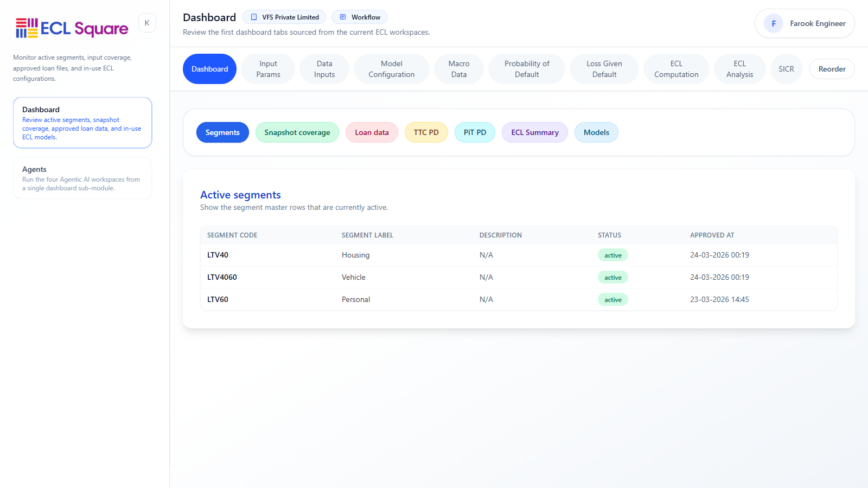This screenshot has width=868, height=488.
Task: Show the Snapshot coverage sub-tab
Action: pos(297,132)
